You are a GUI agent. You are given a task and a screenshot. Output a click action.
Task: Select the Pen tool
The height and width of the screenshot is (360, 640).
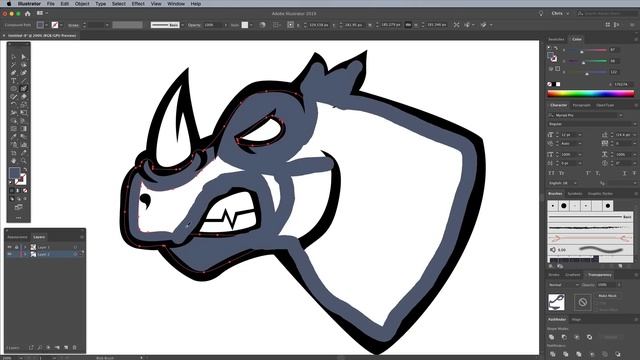point(13,73)
